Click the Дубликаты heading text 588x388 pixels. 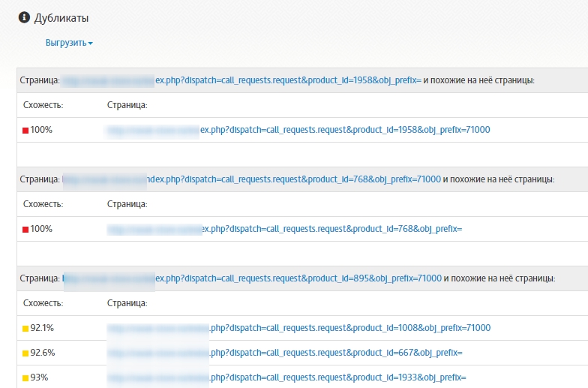[x=61, y=18]
